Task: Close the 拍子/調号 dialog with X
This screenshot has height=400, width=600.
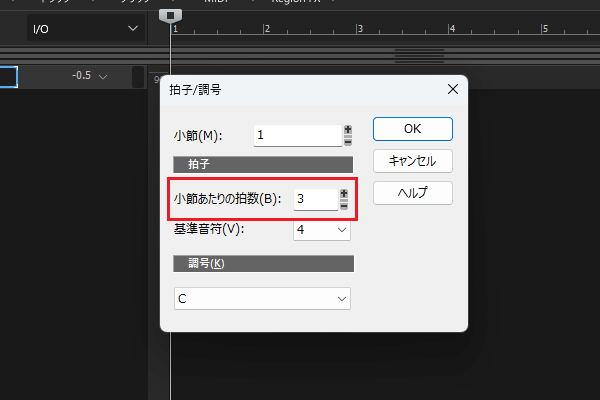Action: tap(451, 89)
